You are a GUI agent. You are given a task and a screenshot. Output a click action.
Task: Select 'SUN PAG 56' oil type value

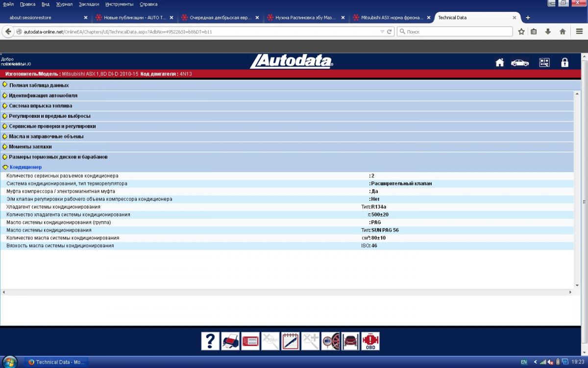point(385,230)
